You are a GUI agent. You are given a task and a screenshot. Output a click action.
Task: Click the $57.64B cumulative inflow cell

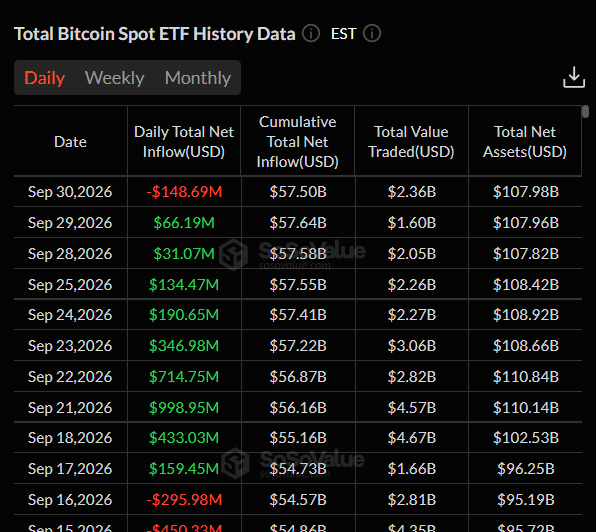pos(298,223)
